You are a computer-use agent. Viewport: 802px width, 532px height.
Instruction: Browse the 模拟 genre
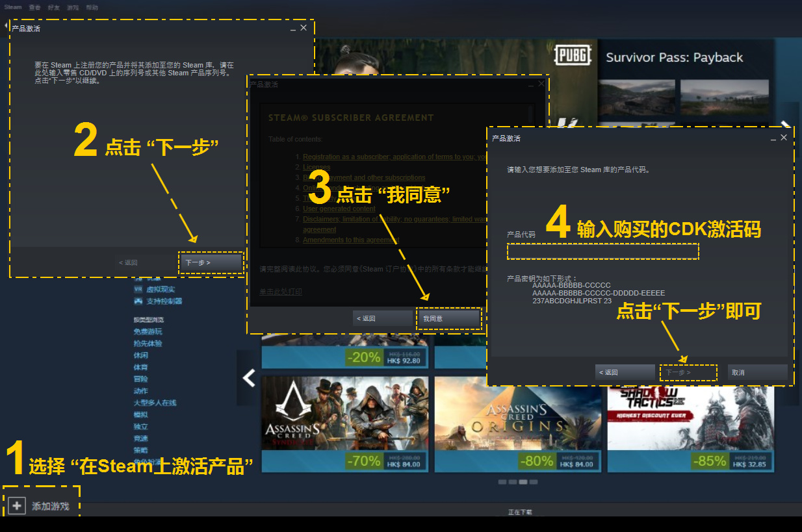[x=141, y=414]
